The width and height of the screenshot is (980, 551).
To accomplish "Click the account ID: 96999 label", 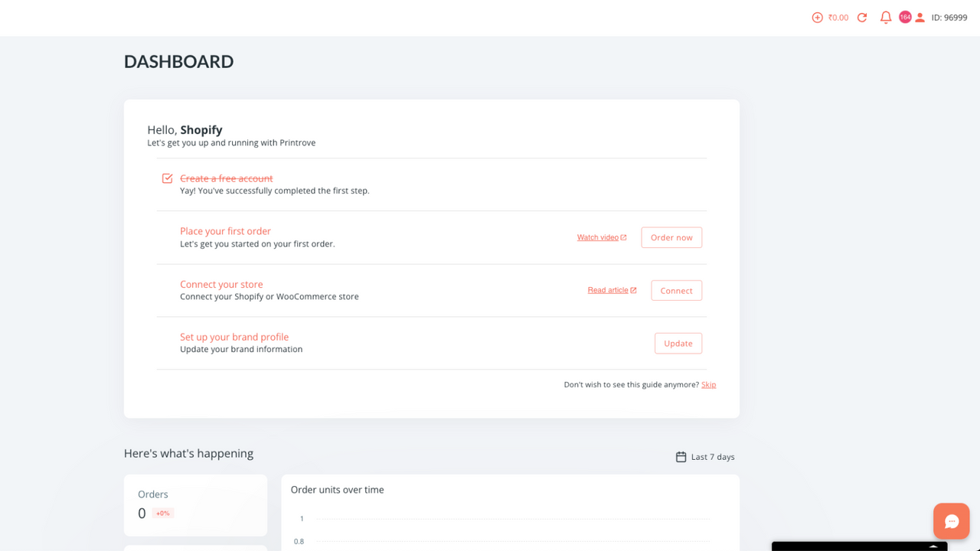I will pos(949,18).
